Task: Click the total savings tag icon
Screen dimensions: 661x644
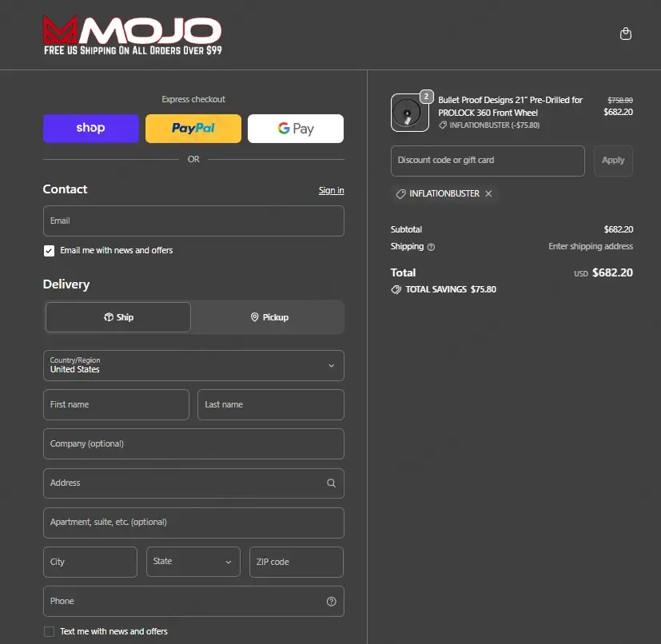Action: (396, 289)
